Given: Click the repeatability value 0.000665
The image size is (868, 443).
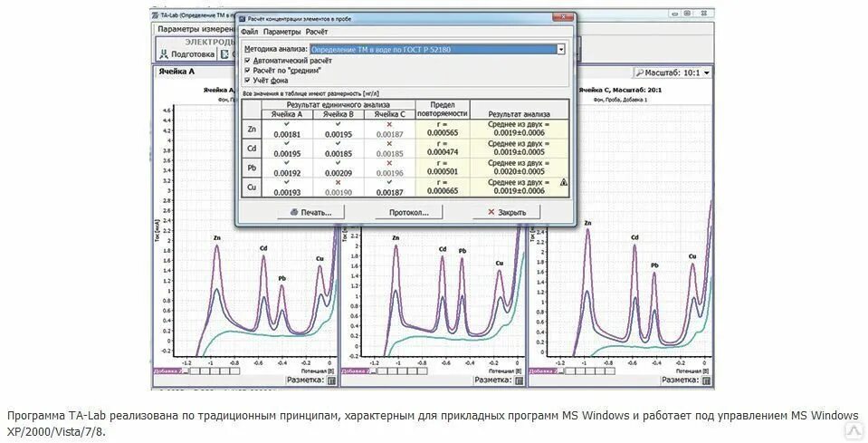Looking at the screenshot, I should (x=443, y=191).
